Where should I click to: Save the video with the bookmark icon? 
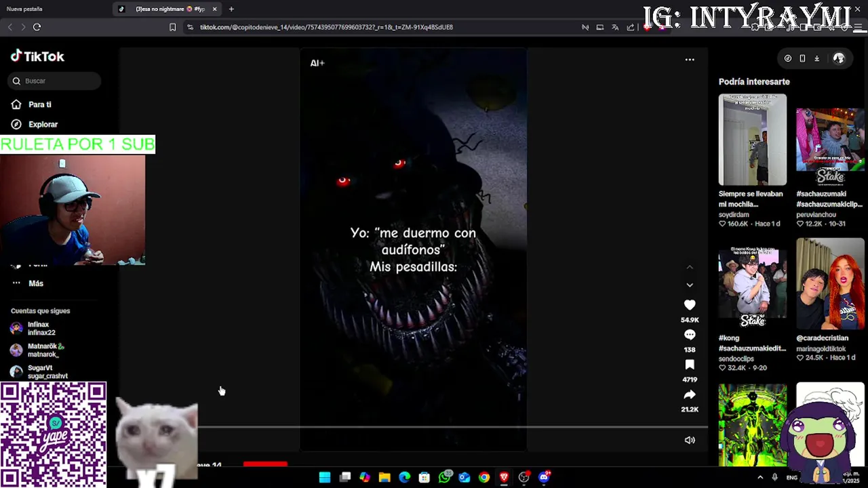coord(690,365)
